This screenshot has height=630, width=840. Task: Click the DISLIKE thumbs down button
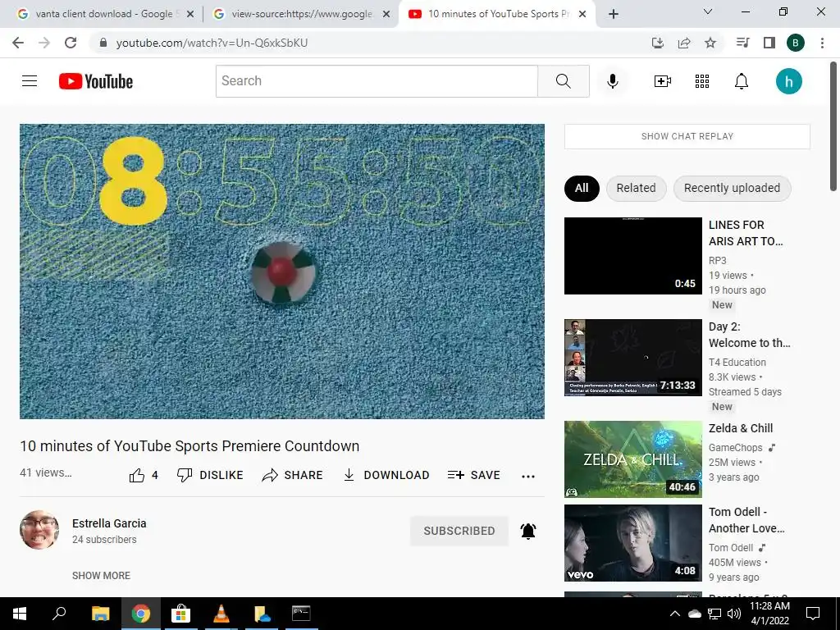click(210, 475)
